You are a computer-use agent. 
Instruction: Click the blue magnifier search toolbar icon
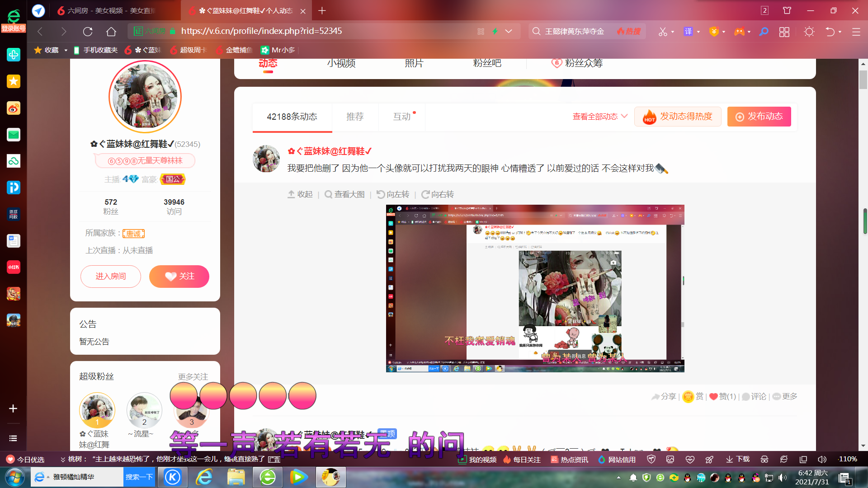[764, 31]
